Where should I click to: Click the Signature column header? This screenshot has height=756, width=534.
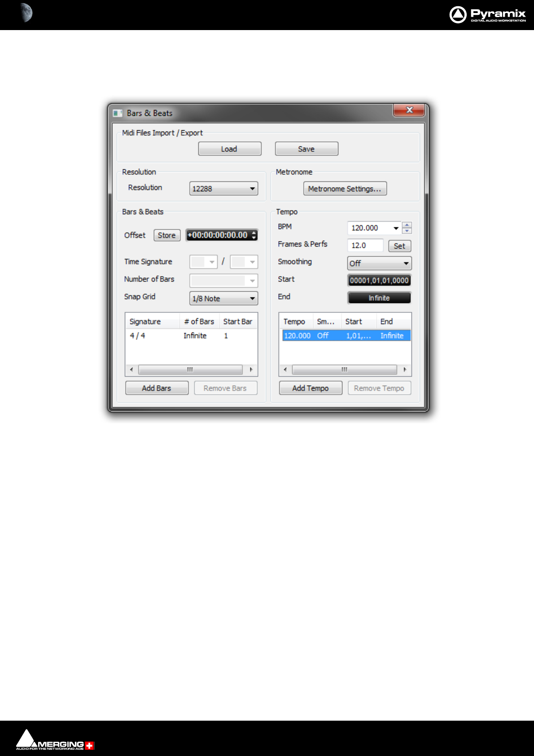[x=153, y=321]
